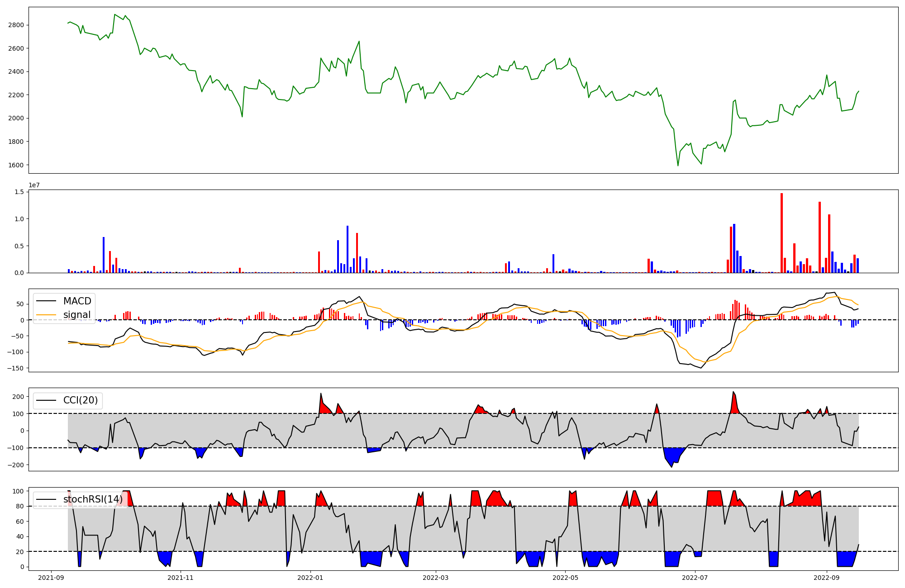This screenshot has width=905, height=588.
Task: Click the 2800 price axis tick label
Action: coord(16,25)
